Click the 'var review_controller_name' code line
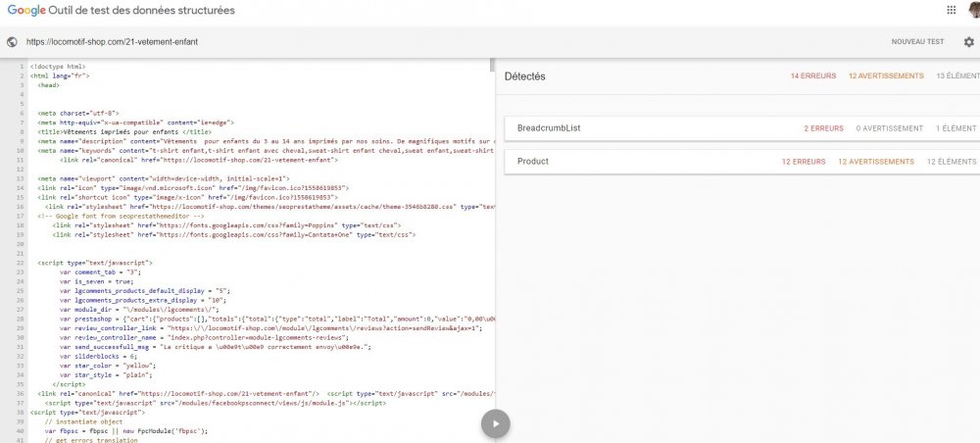Viewport: 980px width, 443px height. coord(205,337)
